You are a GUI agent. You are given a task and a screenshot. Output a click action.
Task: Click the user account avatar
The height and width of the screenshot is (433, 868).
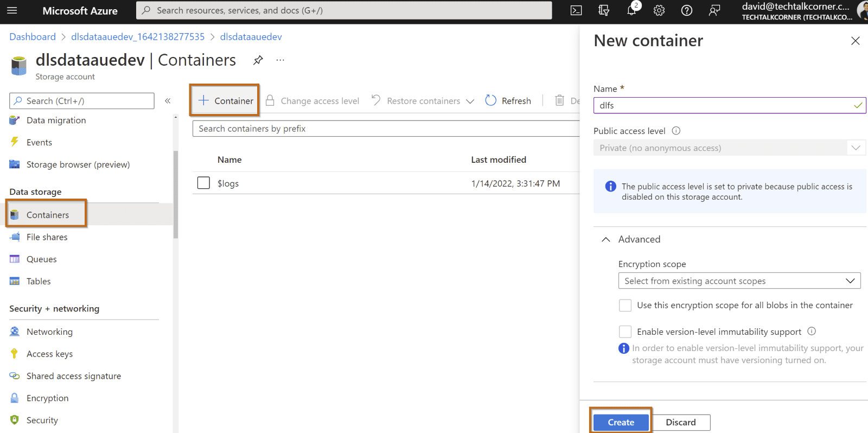[x=863, y=10]
